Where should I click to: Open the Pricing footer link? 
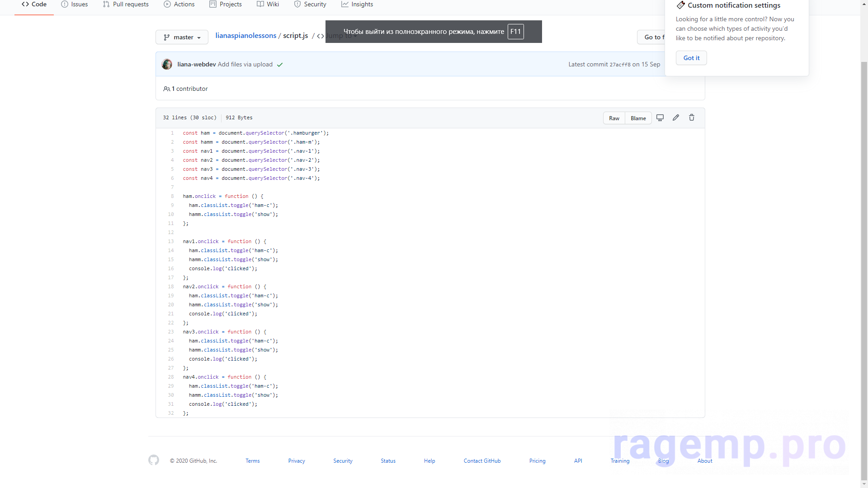537,461
